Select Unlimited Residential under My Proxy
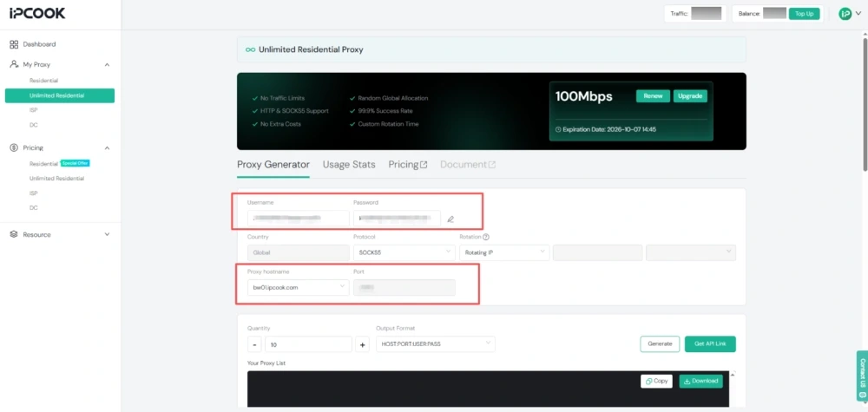868x412 pixels. (x=60, y=95)
